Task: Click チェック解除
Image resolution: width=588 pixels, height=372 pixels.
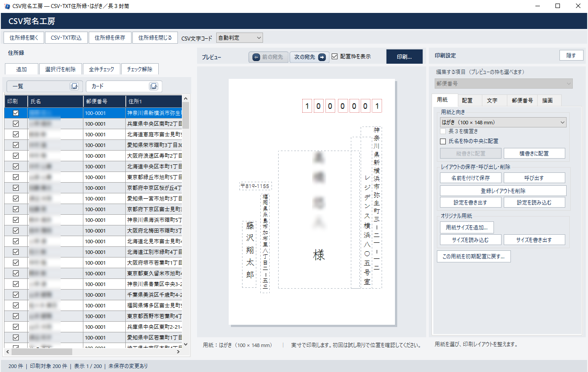Action: 140,69
